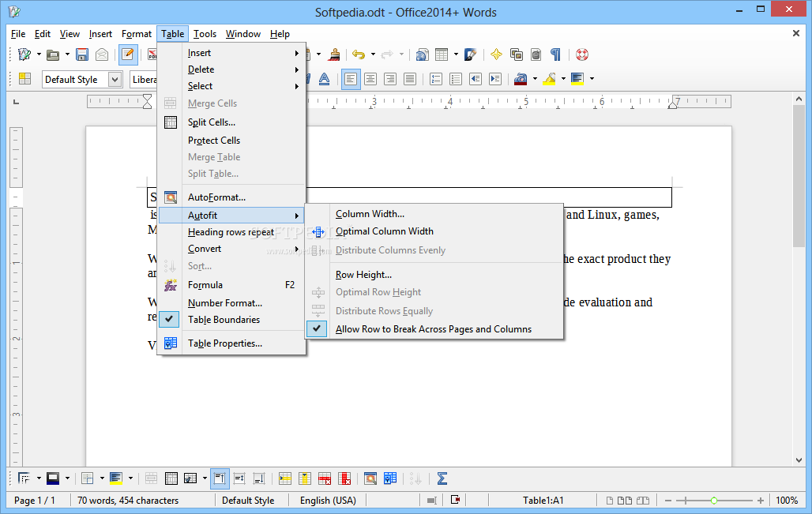Open the Background Color dropdown arrow in the formatting toolbar

592,79
